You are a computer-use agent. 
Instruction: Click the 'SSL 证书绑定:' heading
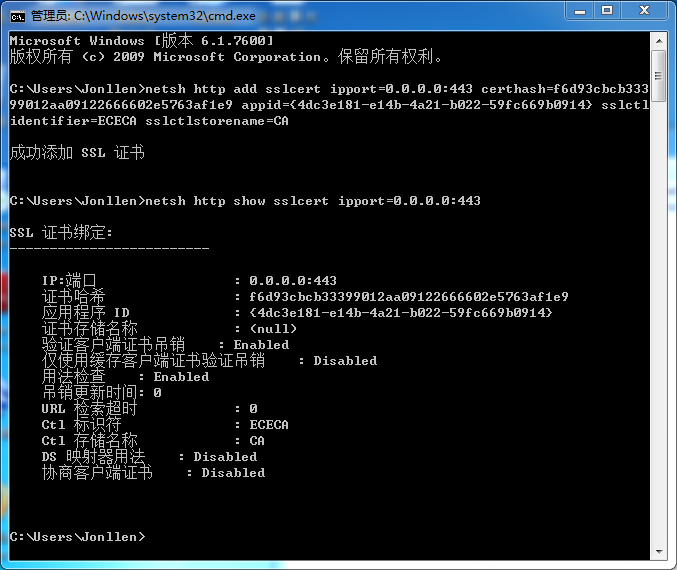tap(61, 233)
